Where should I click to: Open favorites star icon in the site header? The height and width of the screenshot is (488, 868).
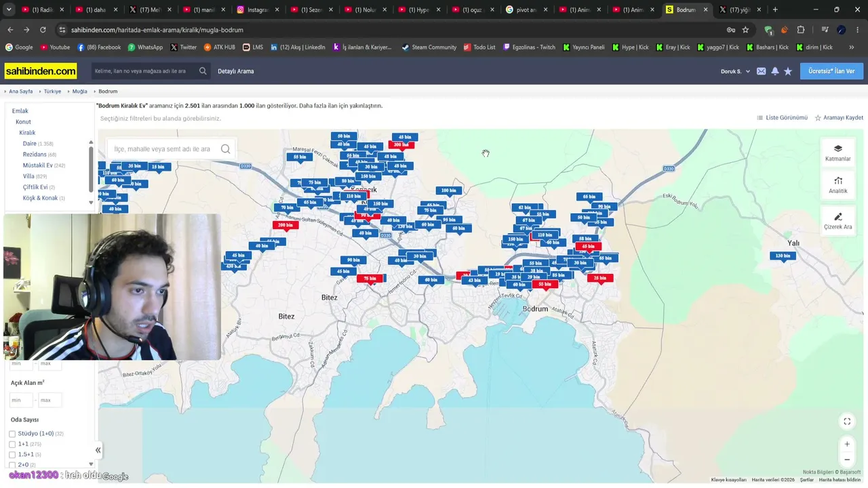(788, 71)
